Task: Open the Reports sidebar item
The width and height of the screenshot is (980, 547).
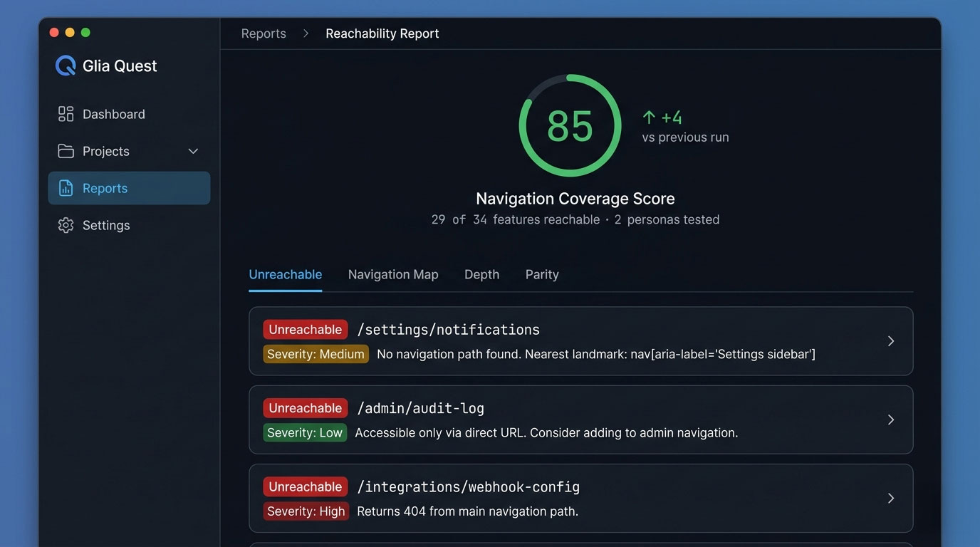Action: [129, 188]
